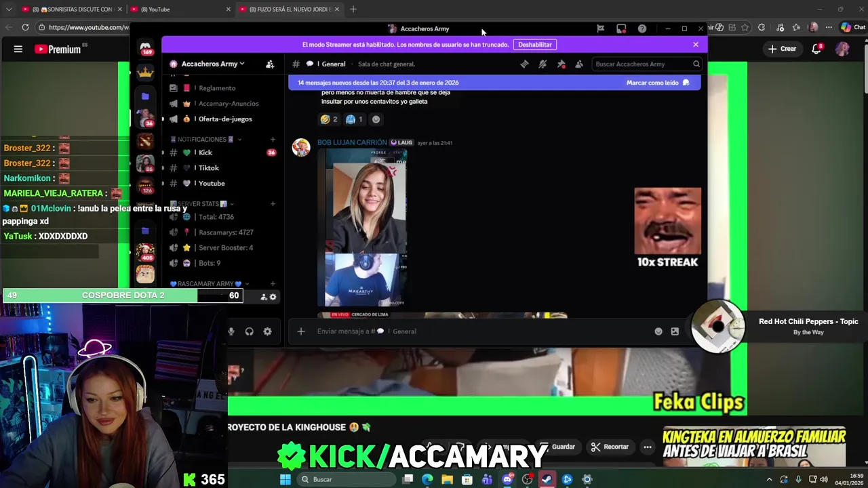868x488 pixels.
Task: Open Discord user settings gear
Action: 267,331
